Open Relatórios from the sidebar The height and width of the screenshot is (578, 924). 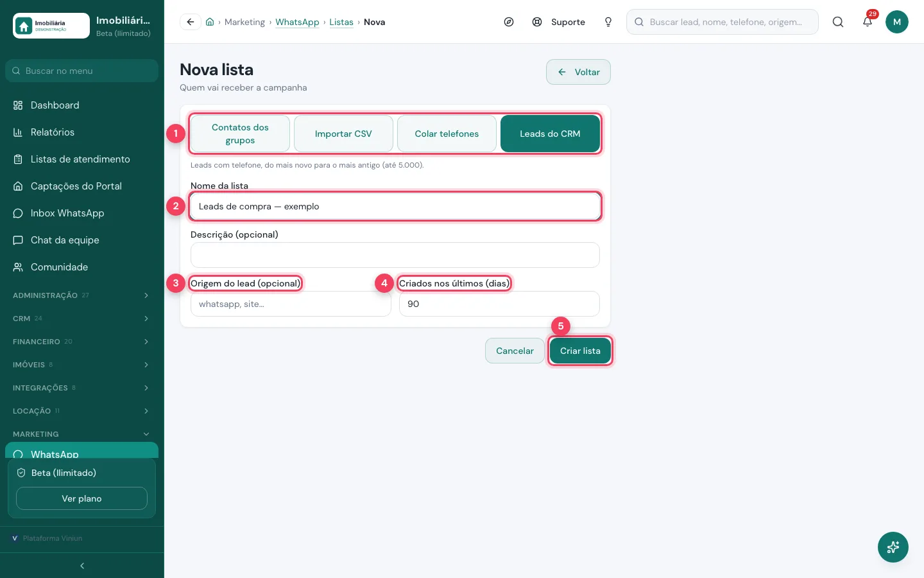[81, 132]
